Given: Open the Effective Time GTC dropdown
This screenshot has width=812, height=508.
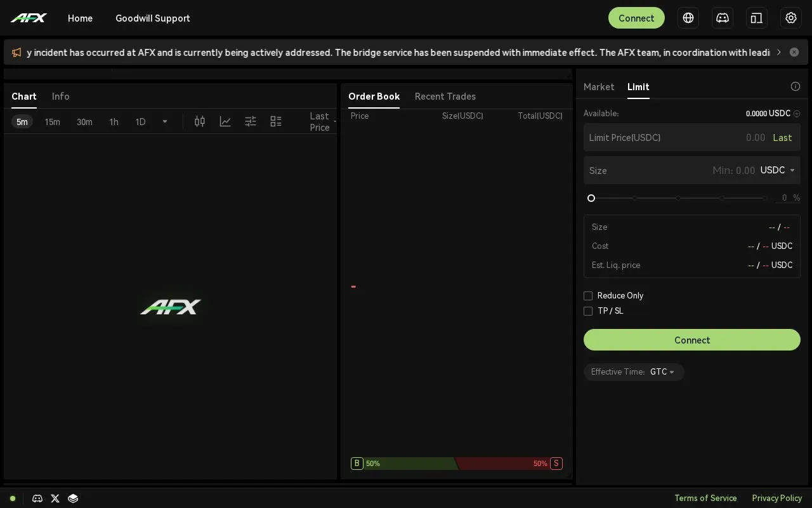Looking at the screenshot, I should pyautogui.click(x=662, y=372).
